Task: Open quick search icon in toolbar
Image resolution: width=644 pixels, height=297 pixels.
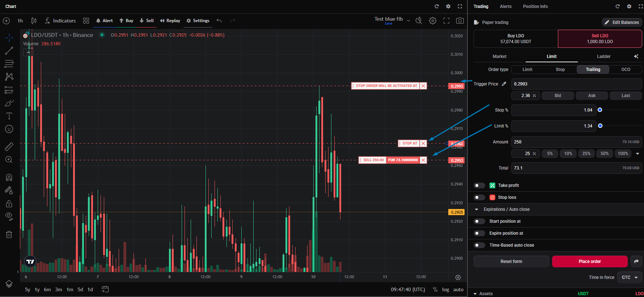Action: 419,21
